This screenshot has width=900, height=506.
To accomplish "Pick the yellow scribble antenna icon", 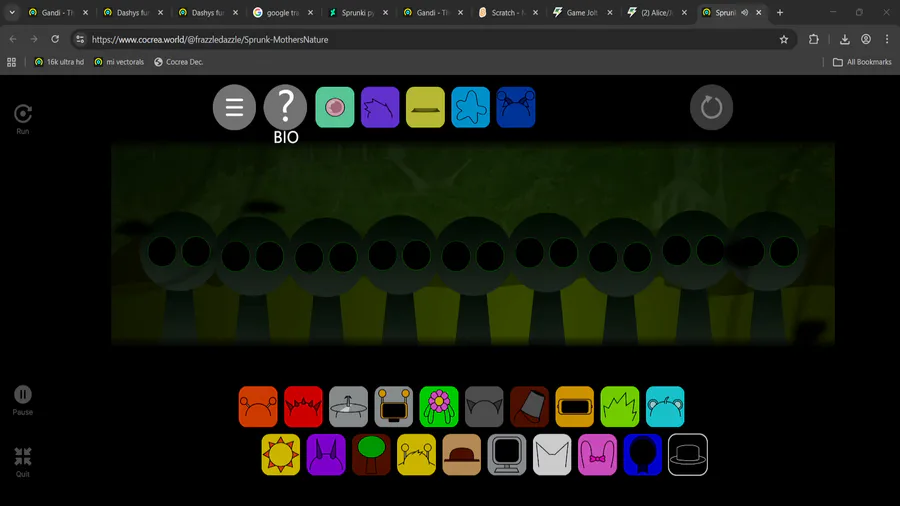I will tap(417, 455).
